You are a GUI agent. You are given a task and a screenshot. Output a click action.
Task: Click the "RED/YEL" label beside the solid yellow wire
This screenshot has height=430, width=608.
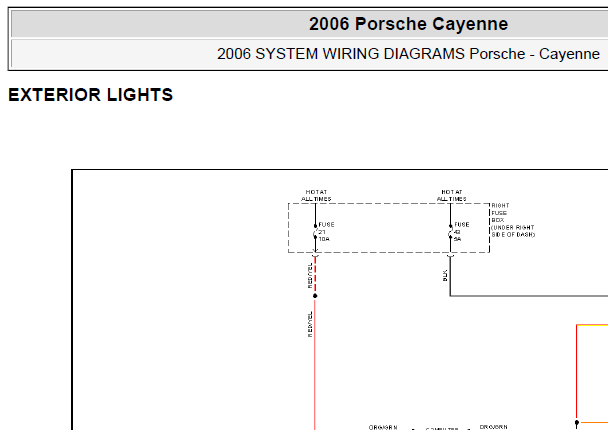[x=310, y=324]
